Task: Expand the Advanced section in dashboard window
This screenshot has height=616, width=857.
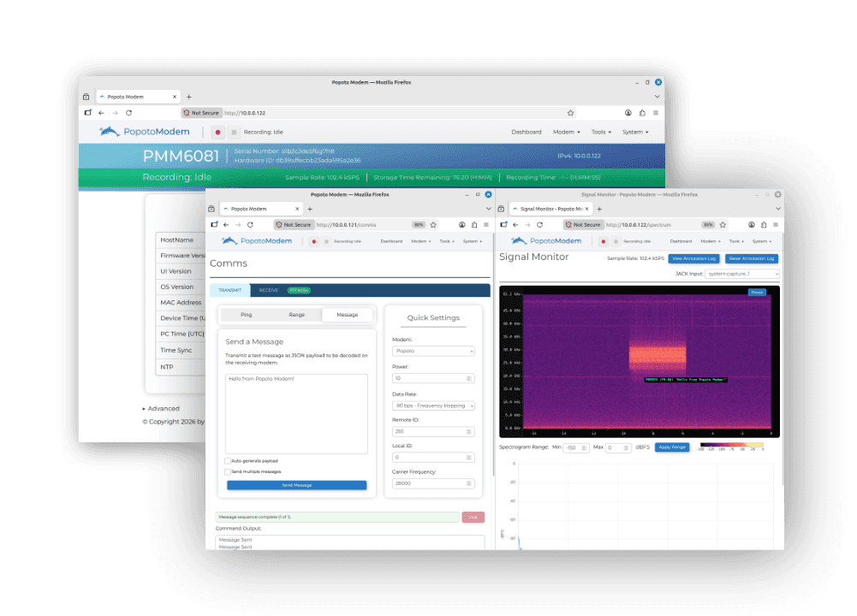Action: point(161,408)
